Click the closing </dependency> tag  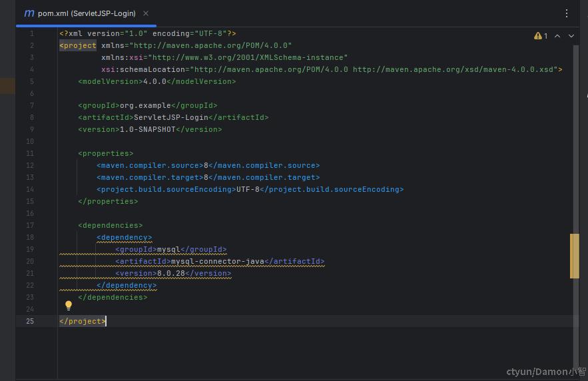127,285
